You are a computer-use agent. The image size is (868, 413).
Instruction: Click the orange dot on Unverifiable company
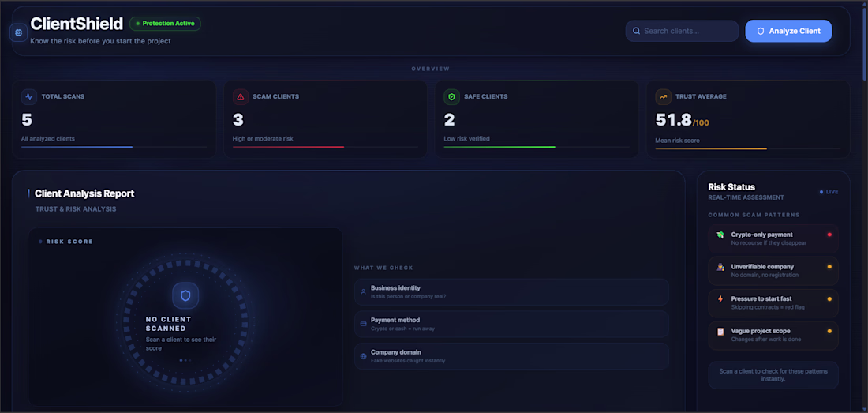(829, 267)
